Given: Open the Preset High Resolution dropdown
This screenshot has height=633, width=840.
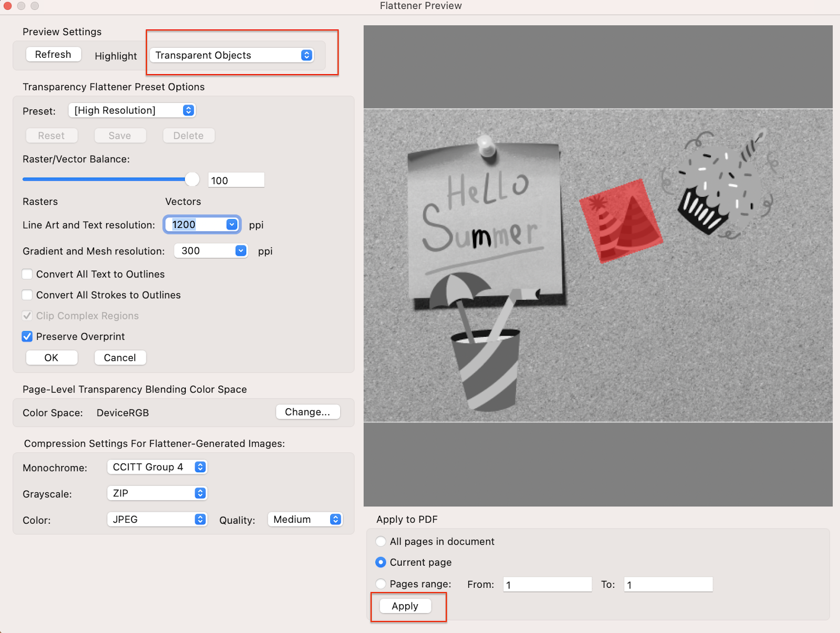Looking at the screenshot, I should (132, 110).
